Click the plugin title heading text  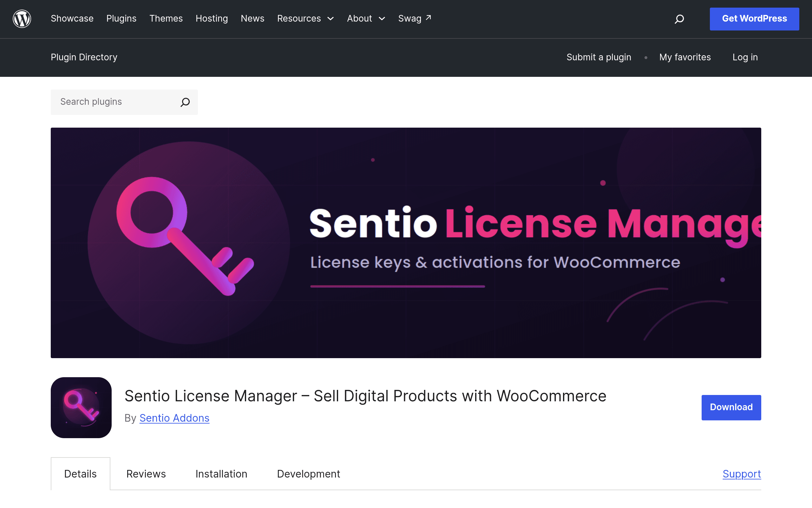tap(365, 396)
